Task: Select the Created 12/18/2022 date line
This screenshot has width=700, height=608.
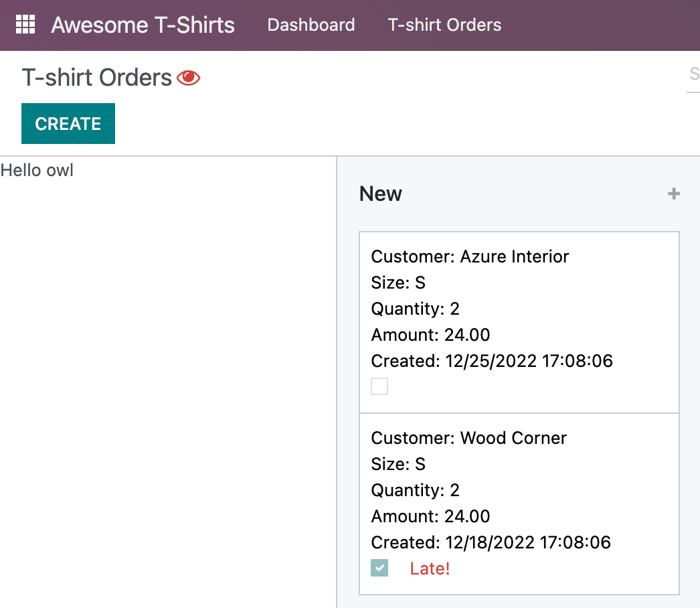Action: pos(491,542)
